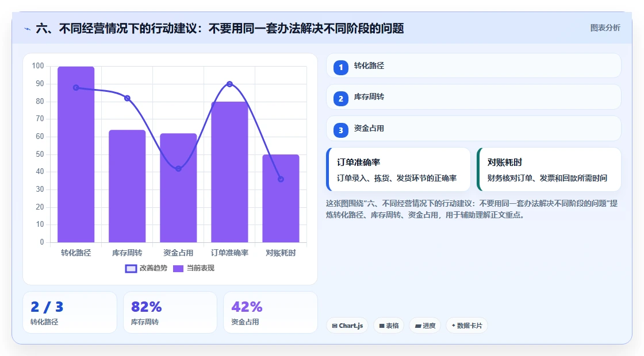
Task: Click the 资金占用 bar in the chart
Action: point(178,188)
